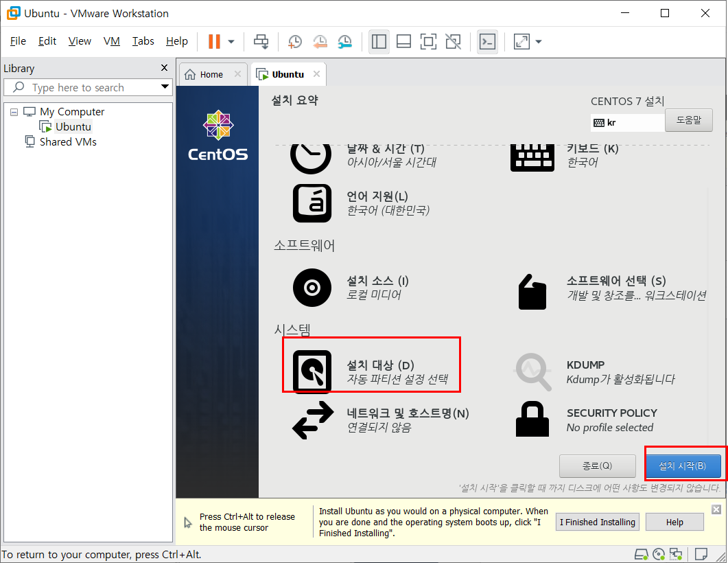The height and width of the screenshot is (563, 728).
Task: Open SECURITY POLICY settings
Action: 587,420
